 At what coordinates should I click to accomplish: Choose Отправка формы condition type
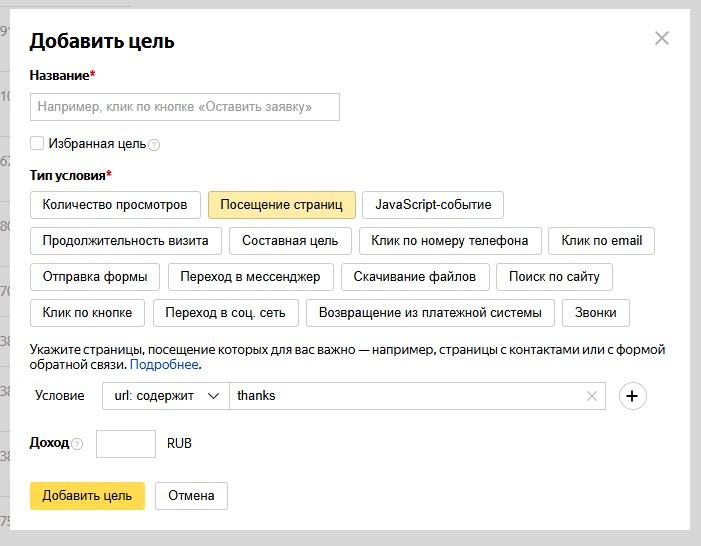click(x=95, y=277)
